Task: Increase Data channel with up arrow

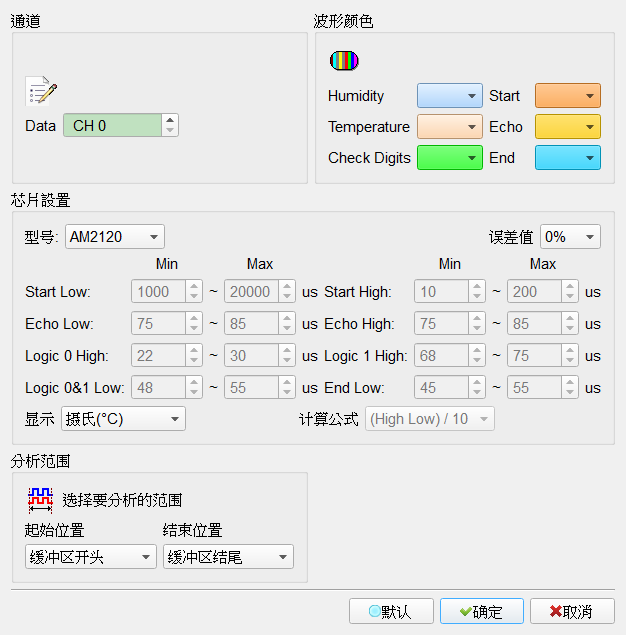Action: pos(170,120)
